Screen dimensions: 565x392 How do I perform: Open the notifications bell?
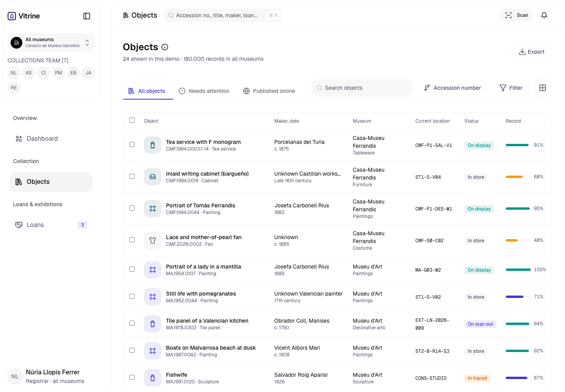click(x=544, y=15)
